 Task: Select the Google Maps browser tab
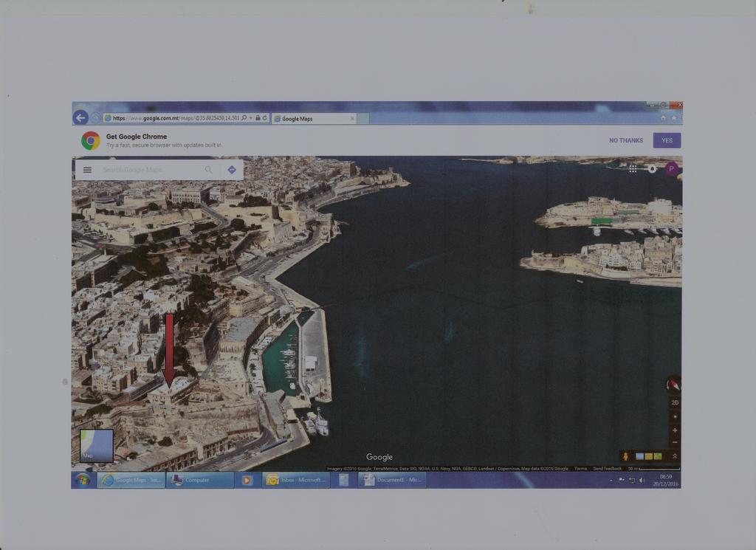[313, 119]
